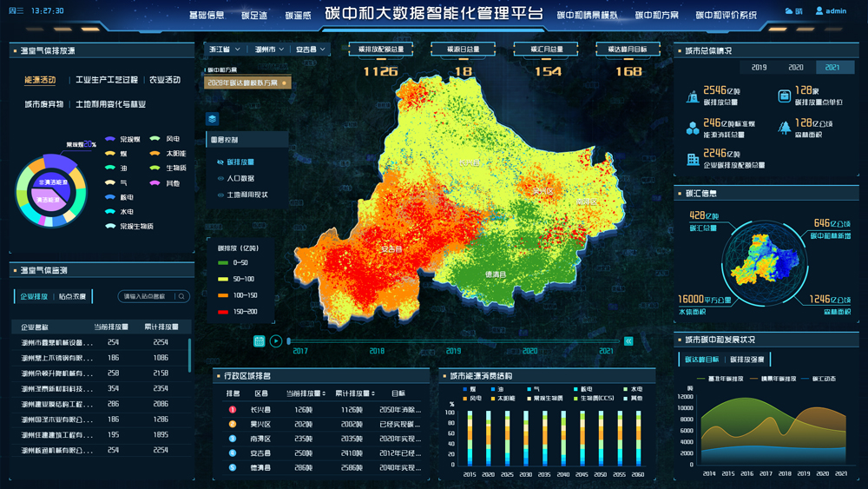This screenshot has width=868, height=489.
Task: Switch to the 2020 year tab
Action: [x=795, y=68]
